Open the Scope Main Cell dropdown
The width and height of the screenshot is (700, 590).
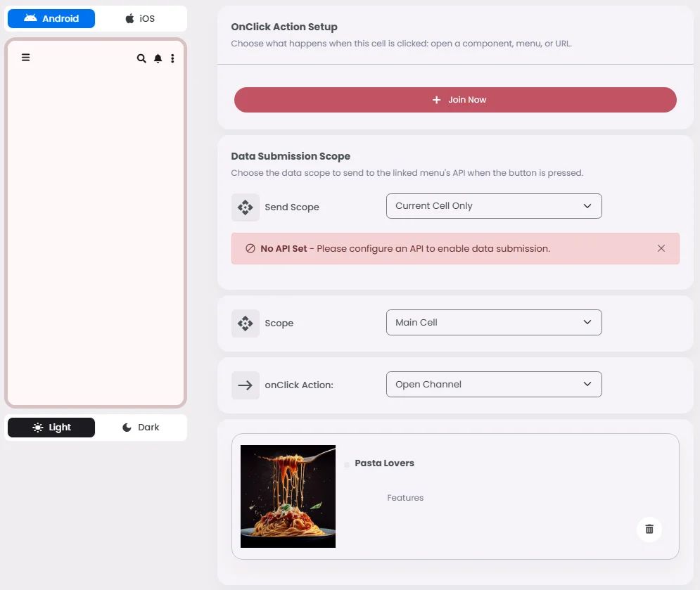(494, 322)
